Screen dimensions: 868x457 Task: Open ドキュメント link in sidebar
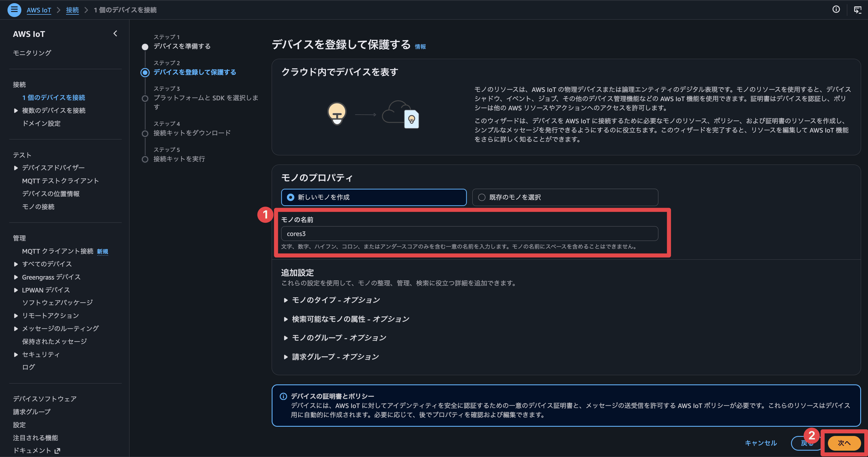32,450
